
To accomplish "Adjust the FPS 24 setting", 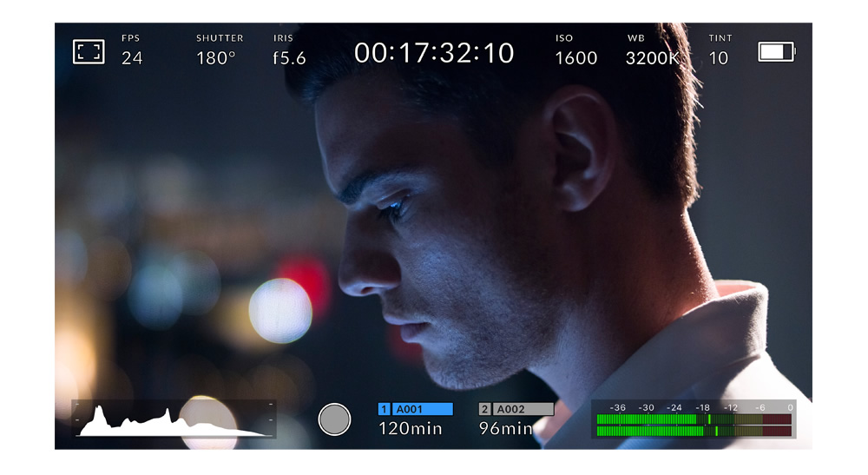I will click(132, 49).
